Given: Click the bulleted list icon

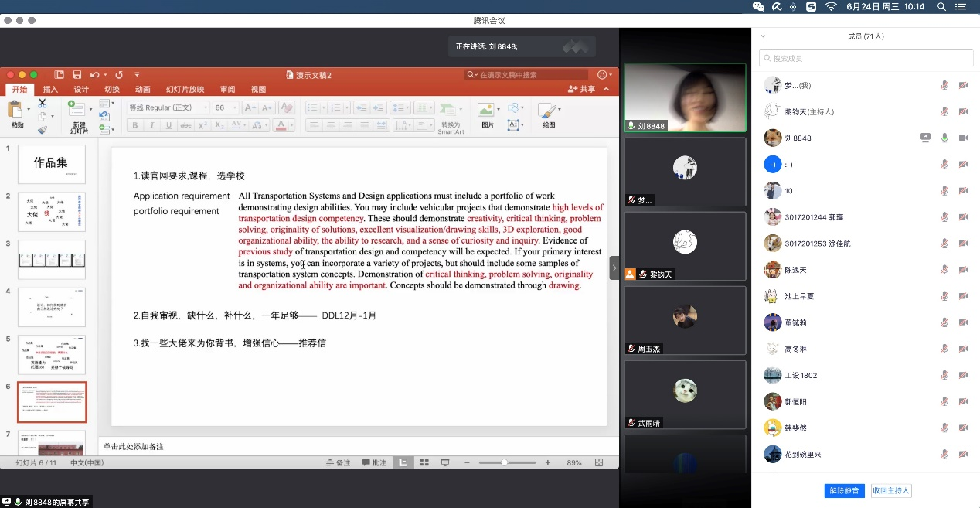Looking at the screenshot, I should point(312,107).
